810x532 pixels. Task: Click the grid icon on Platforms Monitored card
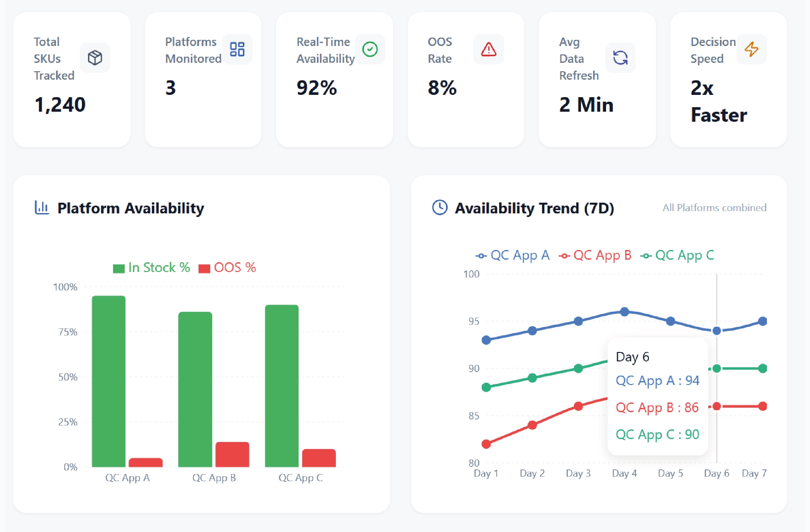pos(237,49)
